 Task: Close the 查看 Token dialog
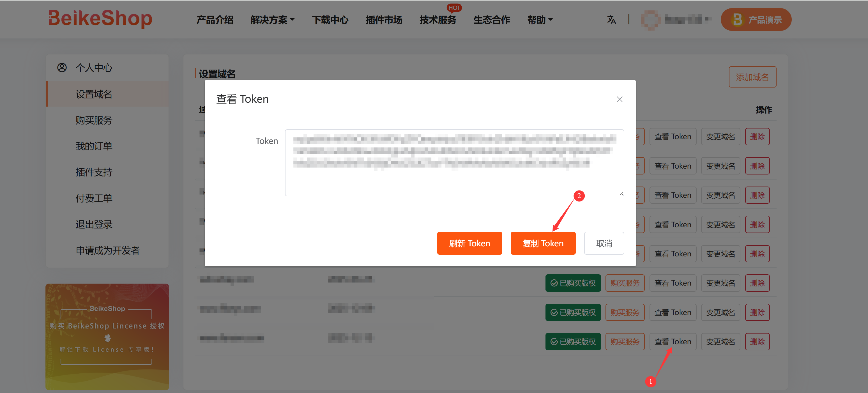pyautogui.click(x=619, y=99)
